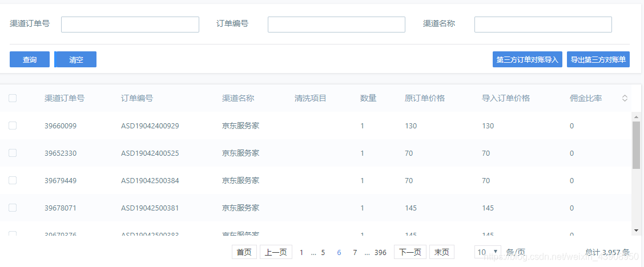Select page 1 in pagination

pyautogui.click(x=301, y=253)
